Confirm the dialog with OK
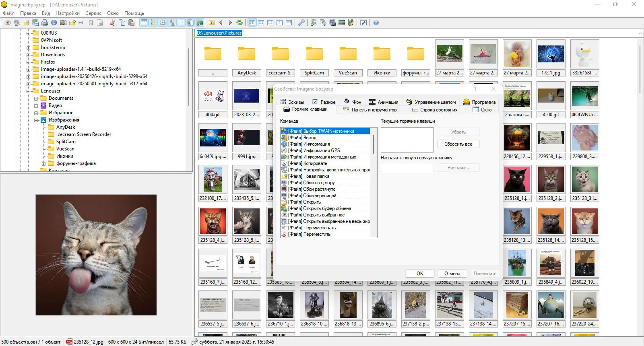Screen dimensions: 644x346 click(x=420, y=274)
